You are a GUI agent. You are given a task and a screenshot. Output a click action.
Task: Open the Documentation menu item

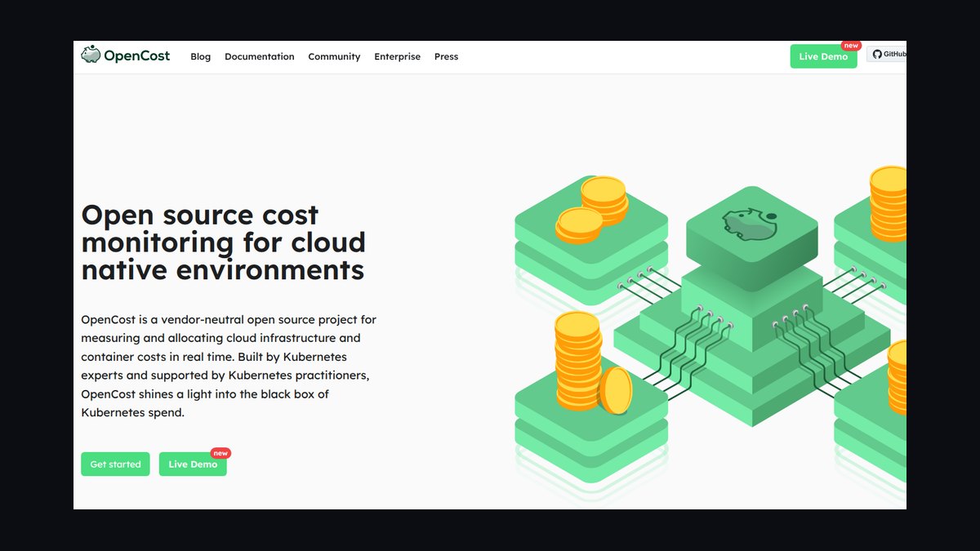(x=259, y=56)
